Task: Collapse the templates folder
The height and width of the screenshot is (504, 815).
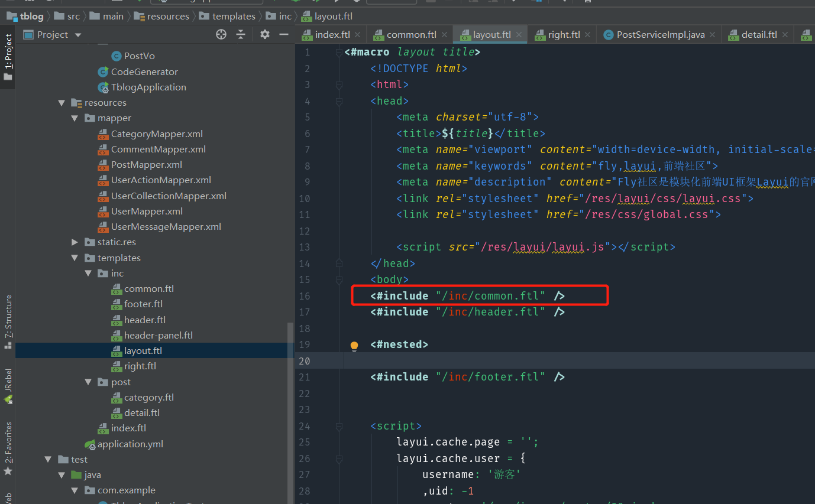Action: (75, 258)
